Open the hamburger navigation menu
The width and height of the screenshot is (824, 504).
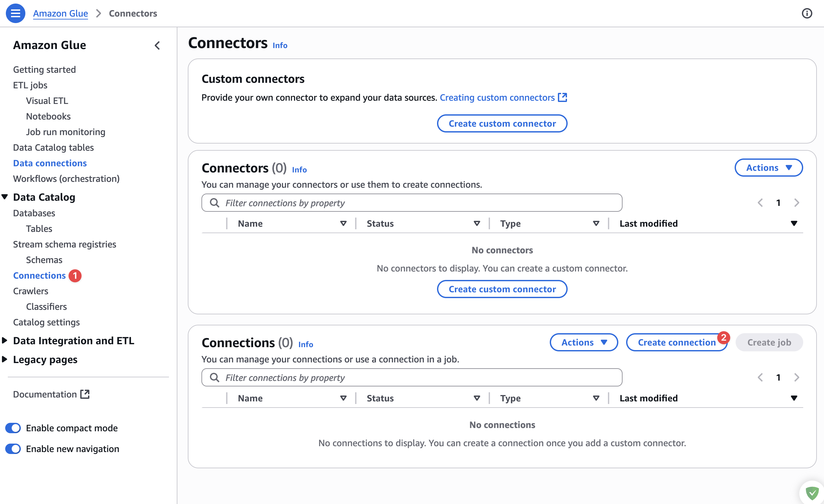15,13
